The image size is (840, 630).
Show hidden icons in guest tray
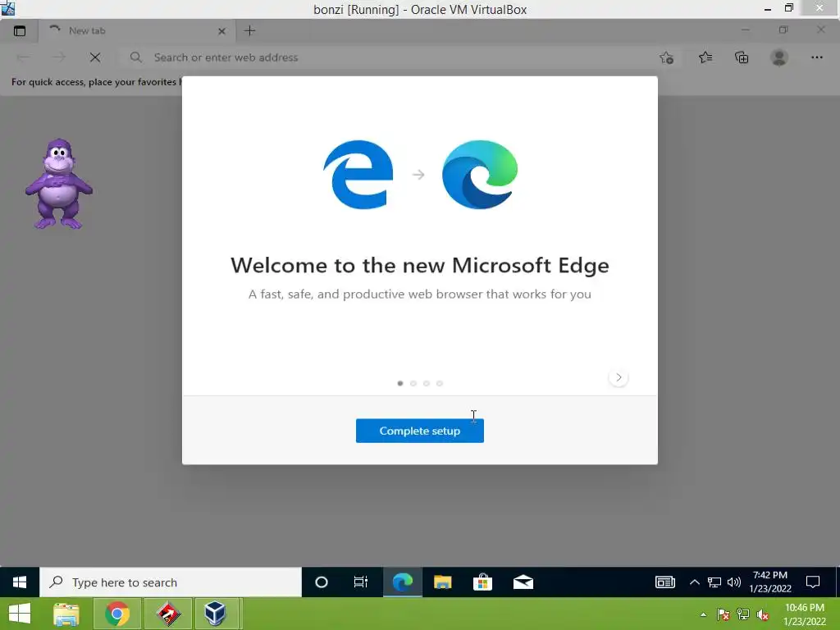point(694,582)
